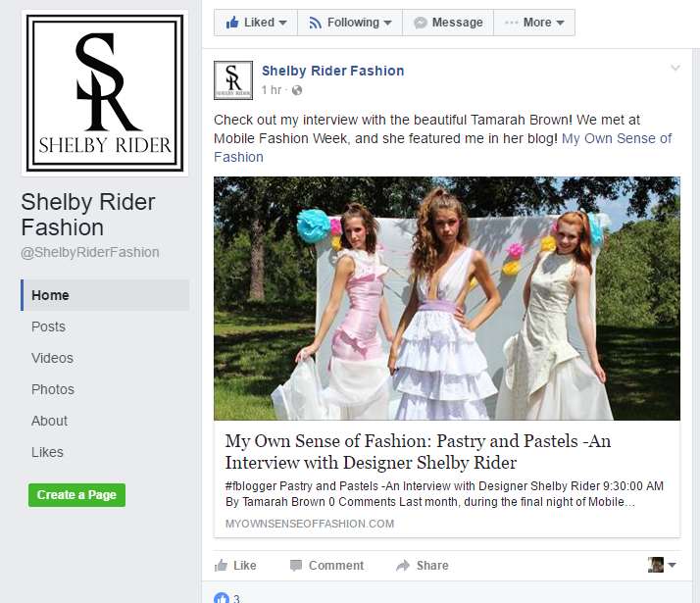
Task: Expand the Following dropdown arrow
Action: click(x=387, y=23)
